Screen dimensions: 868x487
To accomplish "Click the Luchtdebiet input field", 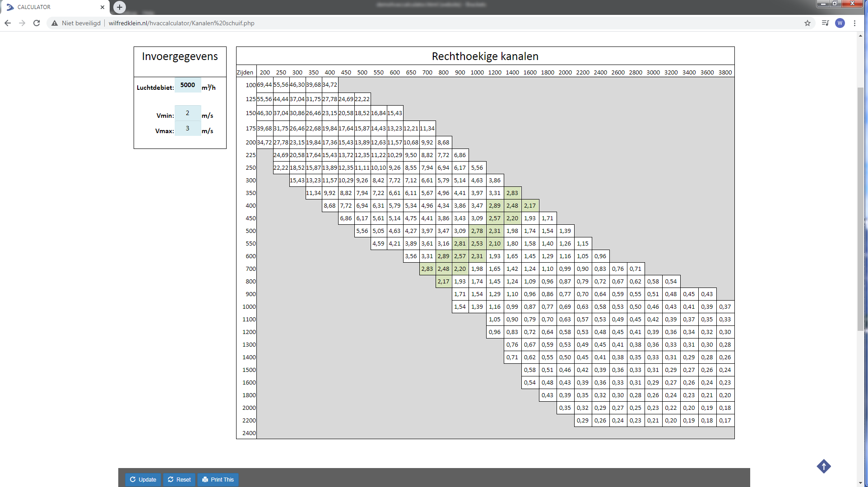I will click(x=187, y=85).
